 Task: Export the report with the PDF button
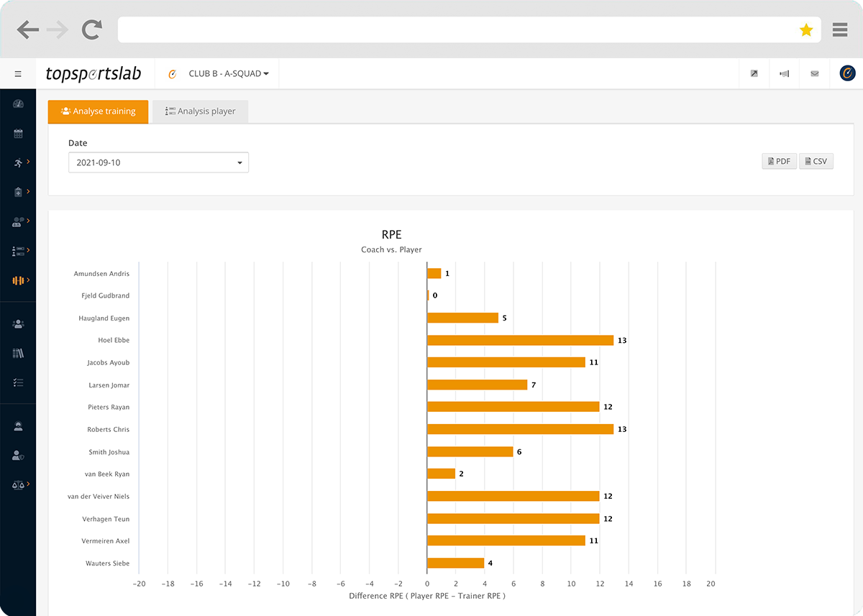click(x=779, y=161)
